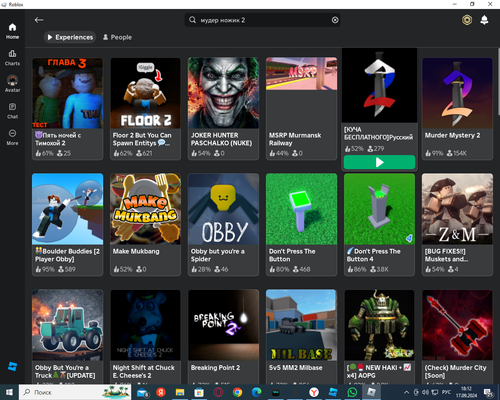Open JOKER HUNTER PASCHALKO game card
Viewport: 500px width, 400px height.
coord(223,109)
